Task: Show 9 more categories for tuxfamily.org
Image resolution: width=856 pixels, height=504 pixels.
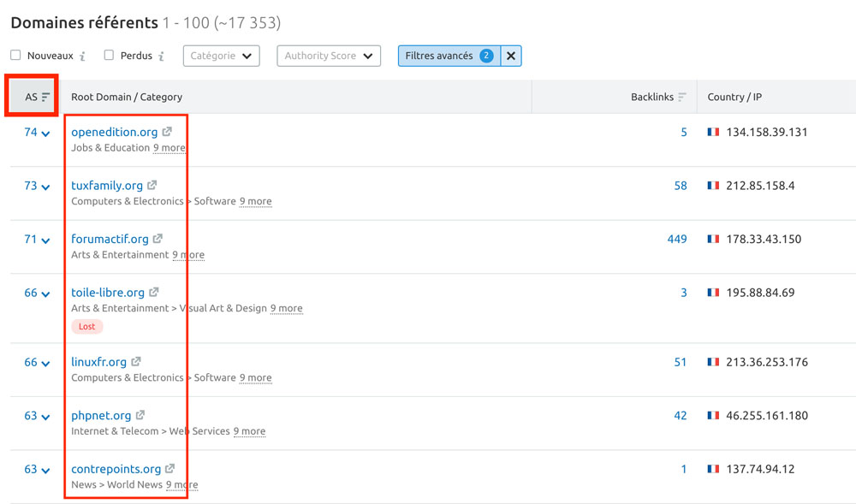Action: tap(255, 201)
